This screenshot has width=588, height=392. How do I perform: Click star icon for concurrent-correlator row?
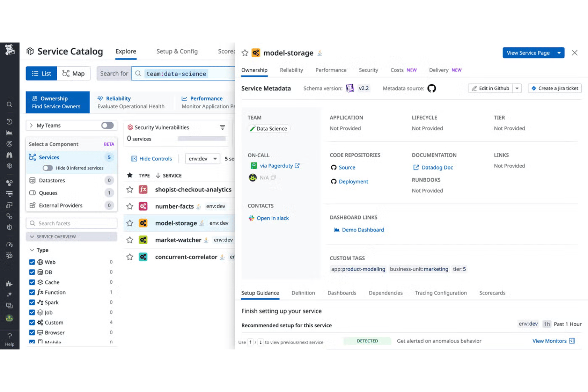130,257
